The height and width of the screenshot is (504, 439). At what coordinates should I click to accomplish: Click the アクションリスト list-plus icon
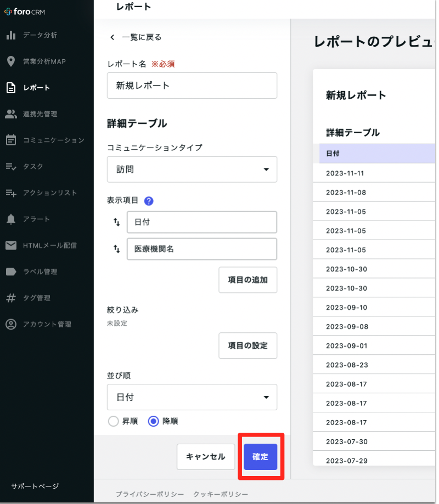click(11, 193)
